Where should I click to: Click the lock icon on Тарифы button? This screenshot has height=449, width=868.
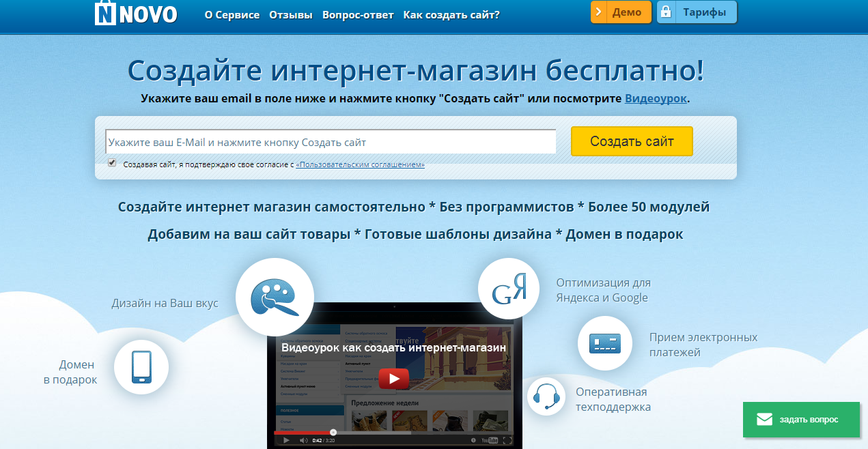664,12
